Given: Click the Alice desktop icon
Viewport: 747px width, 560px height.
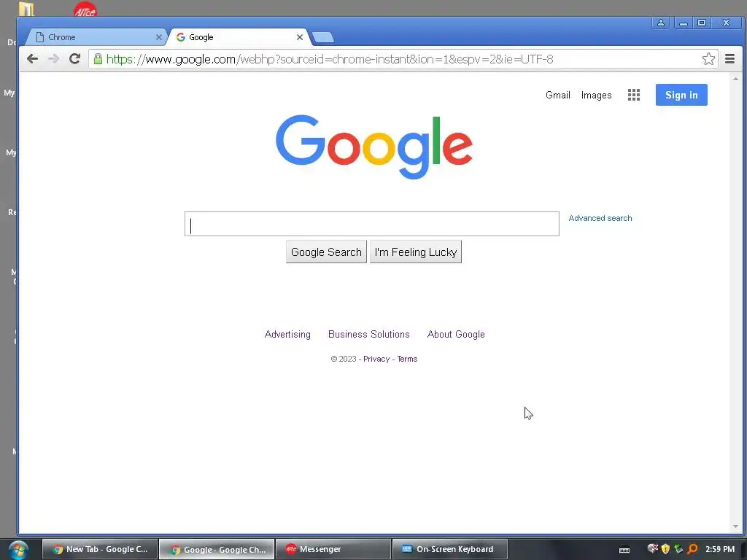Looking at the screenshot, I should (x=85, y=9).
